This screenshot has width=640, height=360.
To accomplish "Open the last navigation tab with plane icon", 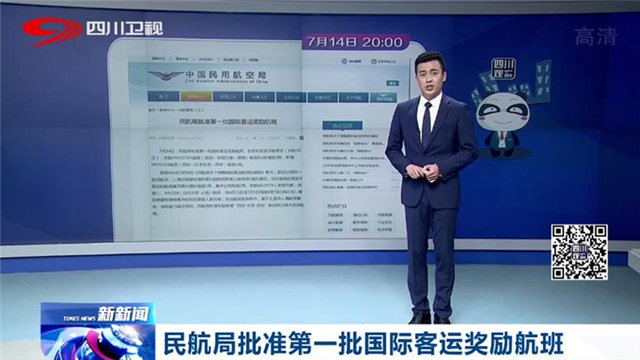I will [x=383, y=98].
